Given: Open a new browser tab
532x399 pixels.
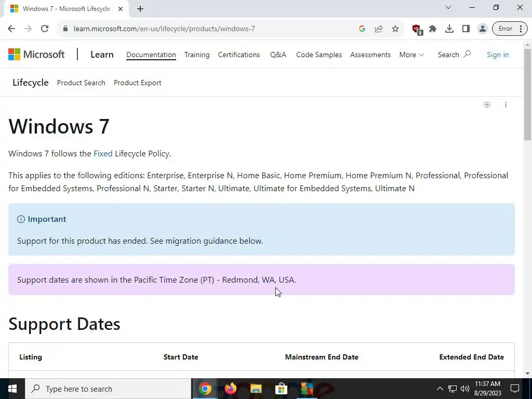Looking at the screenshot, I should 140,9.
